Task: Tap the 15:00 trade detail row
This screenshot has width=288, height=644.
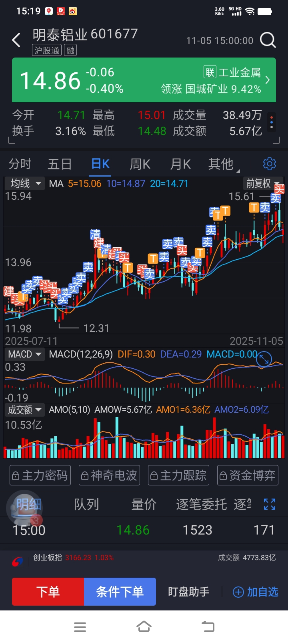Action: tap(144, 530)
